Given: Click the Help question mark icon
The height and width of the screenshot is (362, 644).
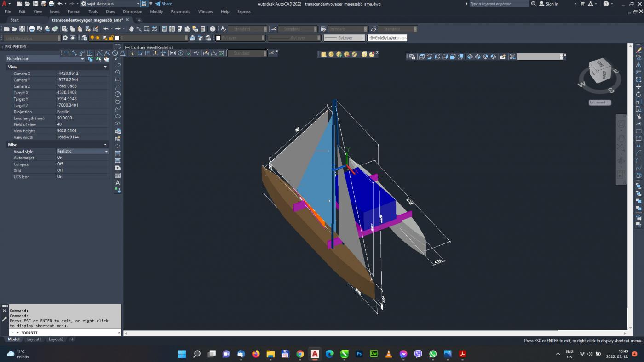Looking at the screenshot, I should (213, 29).
